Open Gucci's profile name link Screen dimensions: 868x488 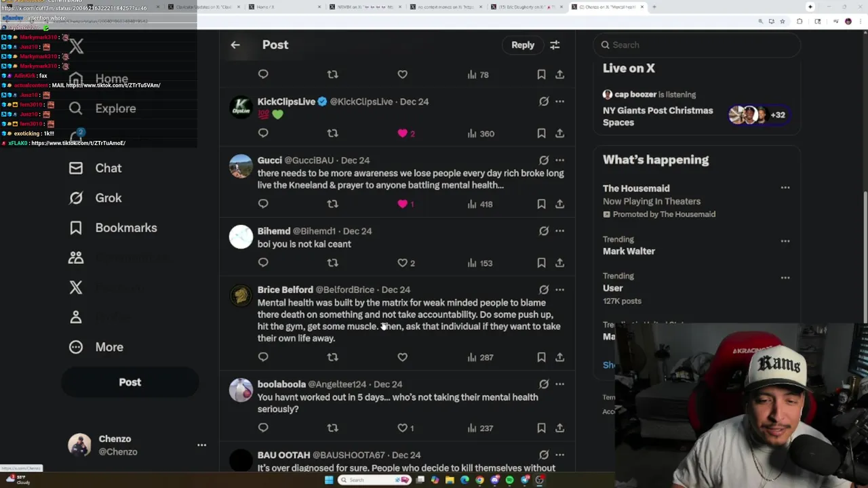tap(270, 161)
